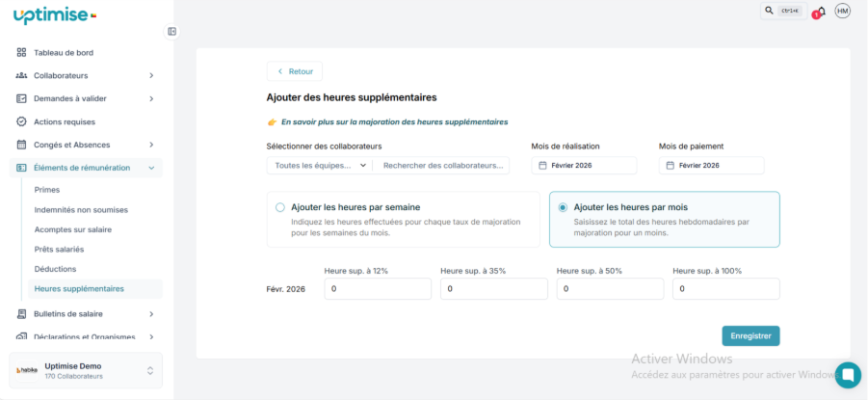Screen dimensions: 868x400
Task: Click the search magnifier icon
Action: pos(769,11)
